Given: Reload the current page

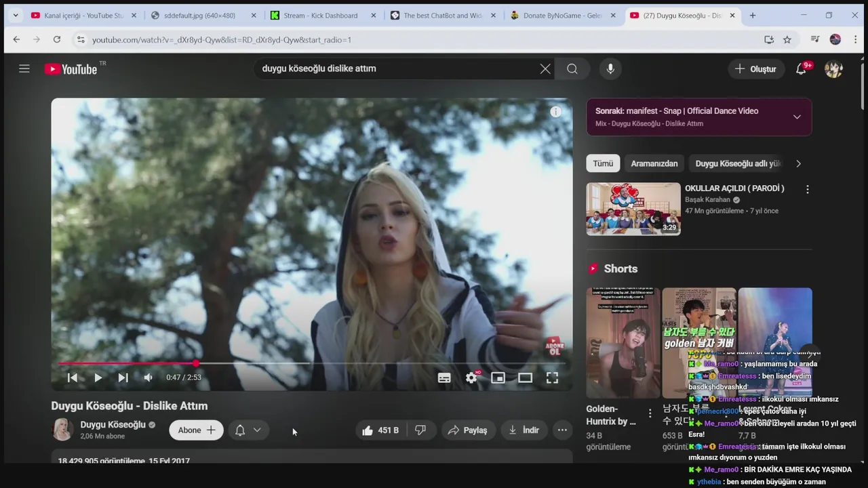Looking at the screenshot, I should coord(57,39).
